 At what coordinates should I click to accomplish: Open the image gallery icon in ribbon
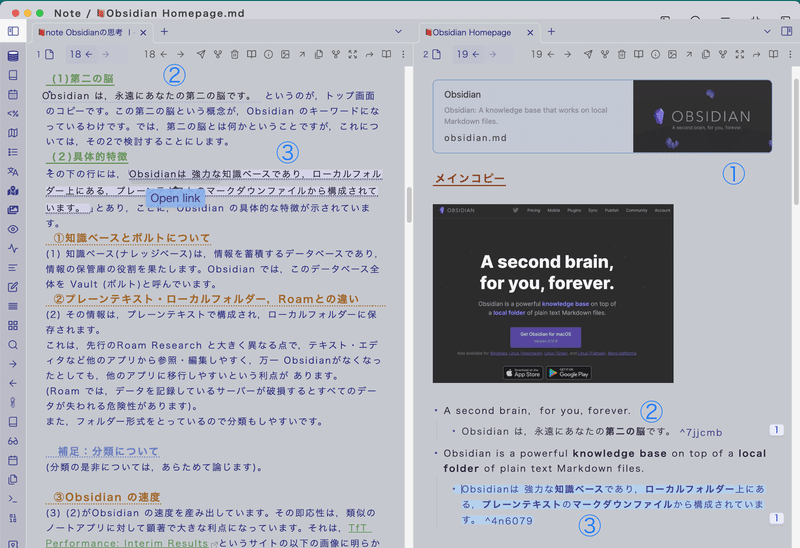coord(13,210)
